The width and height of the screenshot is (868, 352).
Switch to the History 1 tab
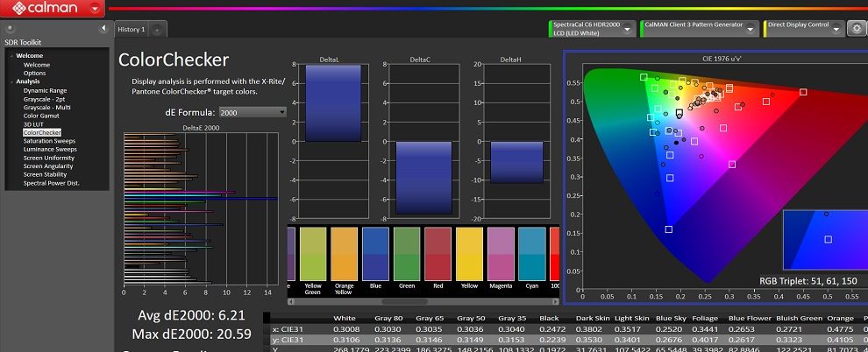(x=132, y=29)
